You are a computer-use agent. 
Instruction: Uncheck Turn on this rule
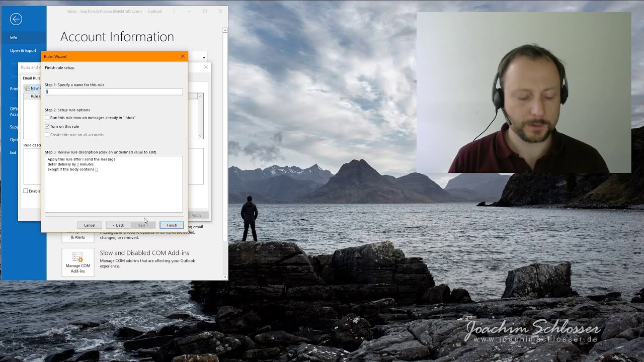(47, 126)
